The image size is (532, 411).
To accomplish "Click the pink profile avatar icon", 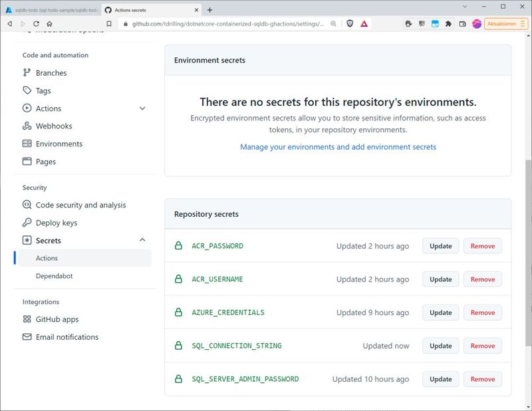I will [477, 24].
